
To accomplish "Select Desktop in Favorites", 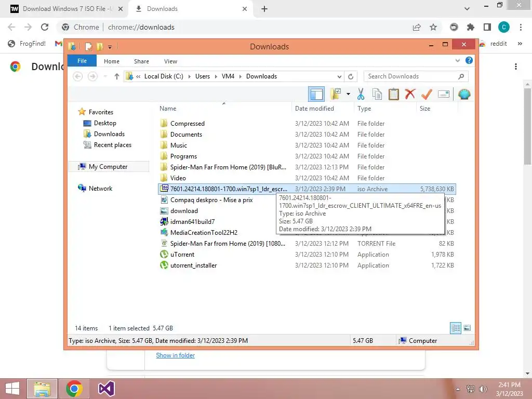I will tap(105, 123).
